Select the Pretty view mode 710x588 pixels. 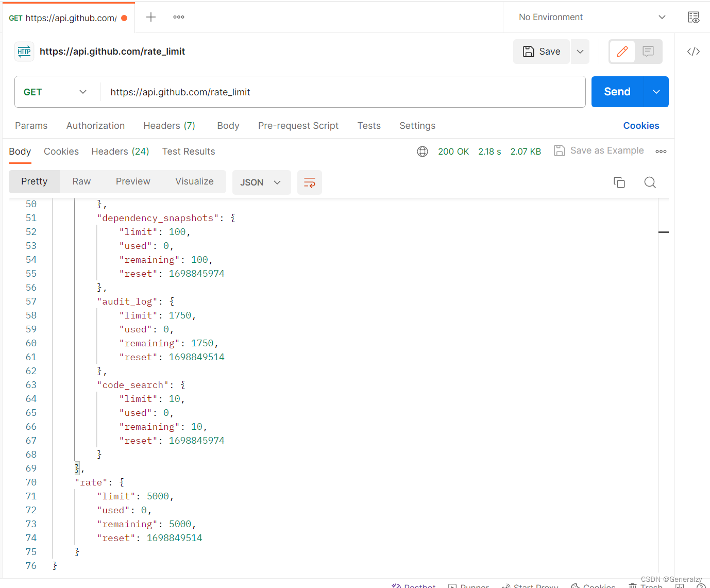tap(34, 181)
